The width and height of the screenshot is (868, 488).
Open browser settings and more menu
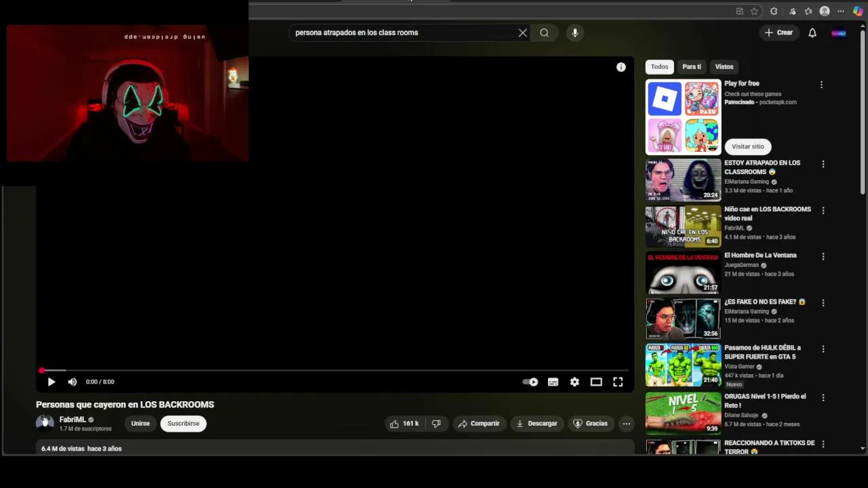[x=841, y=11]
